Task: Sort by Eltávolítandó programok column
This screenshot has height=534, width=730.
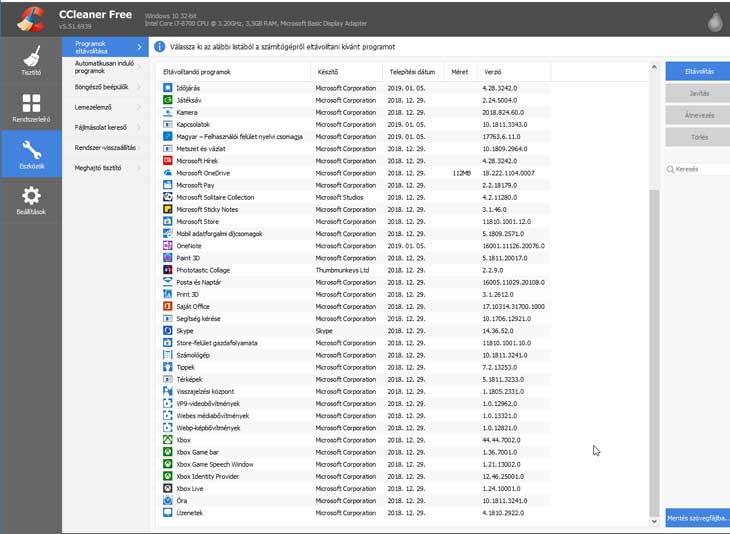Action: pyautogui.click(x=233, y=72)
